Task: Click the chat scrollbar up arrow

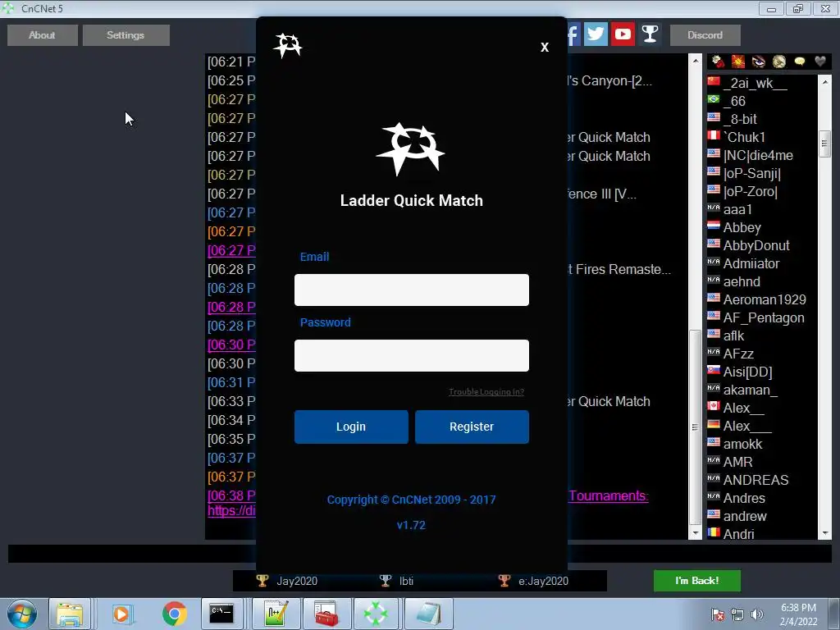Action: [x=696, y=61]
